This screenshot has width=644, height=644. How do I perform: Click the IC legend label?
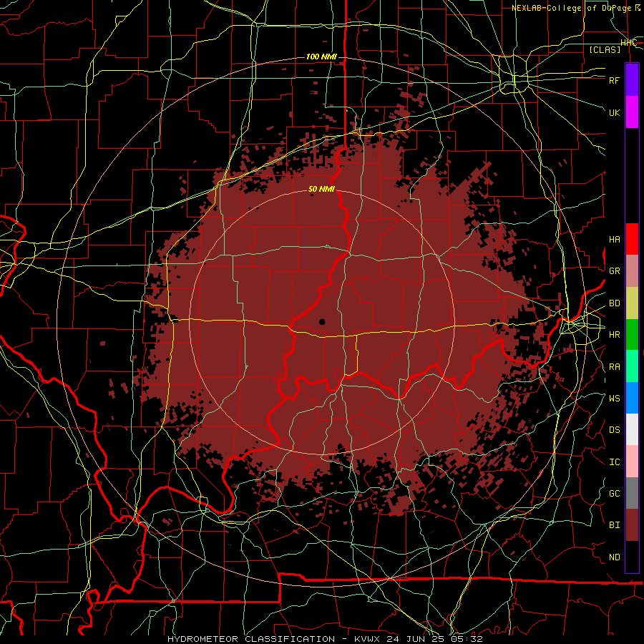pyautogui.click(x=615, y=462)
